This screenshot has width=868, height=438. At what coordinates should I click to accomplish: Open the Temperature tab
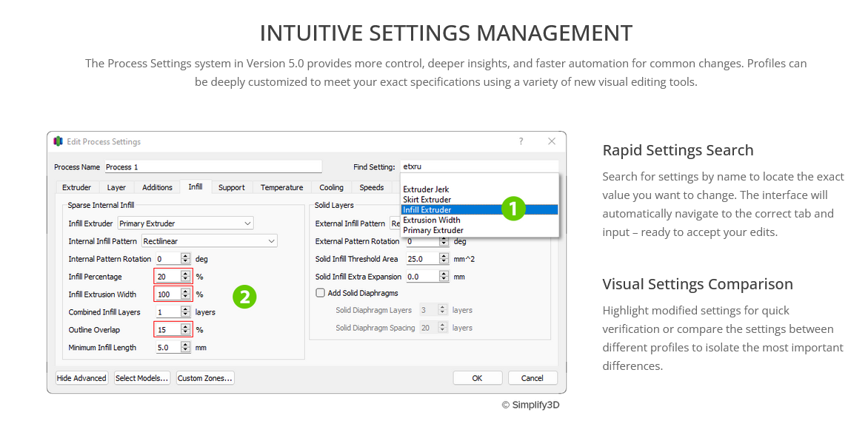click(281, 187)
